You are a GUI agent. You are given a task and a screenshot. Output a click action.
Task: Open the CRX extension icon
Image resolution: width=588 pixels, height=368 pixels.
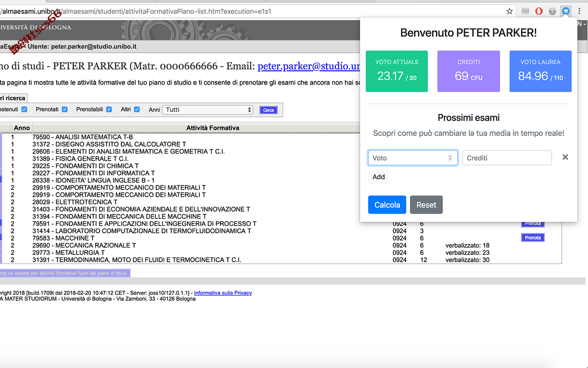tap(526, 11)
